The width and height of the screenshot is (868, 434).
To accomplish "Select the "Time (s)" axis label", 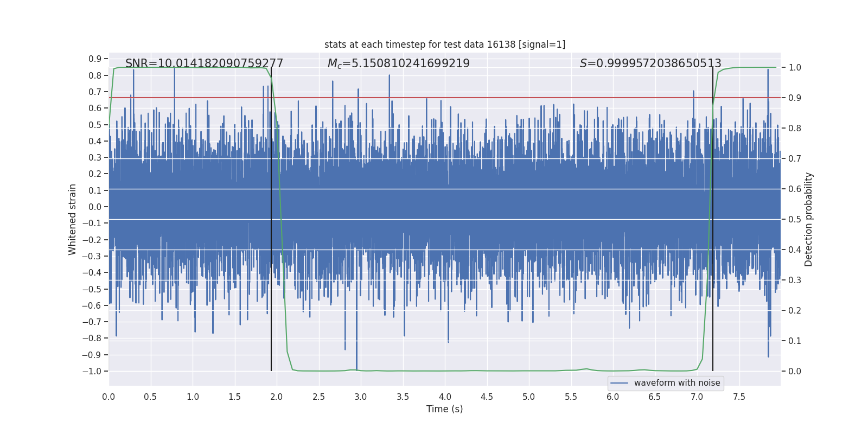I will click(445, 409).
